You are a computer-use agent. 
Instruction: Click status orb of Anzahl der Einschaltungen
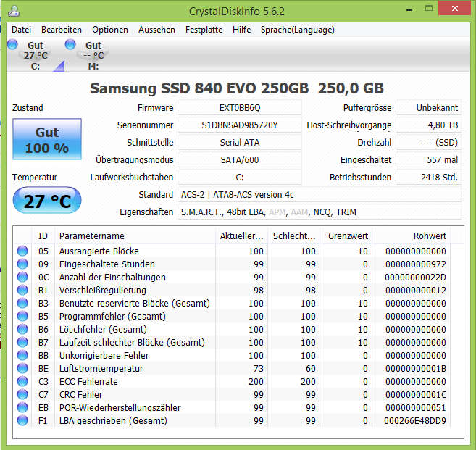22,277
